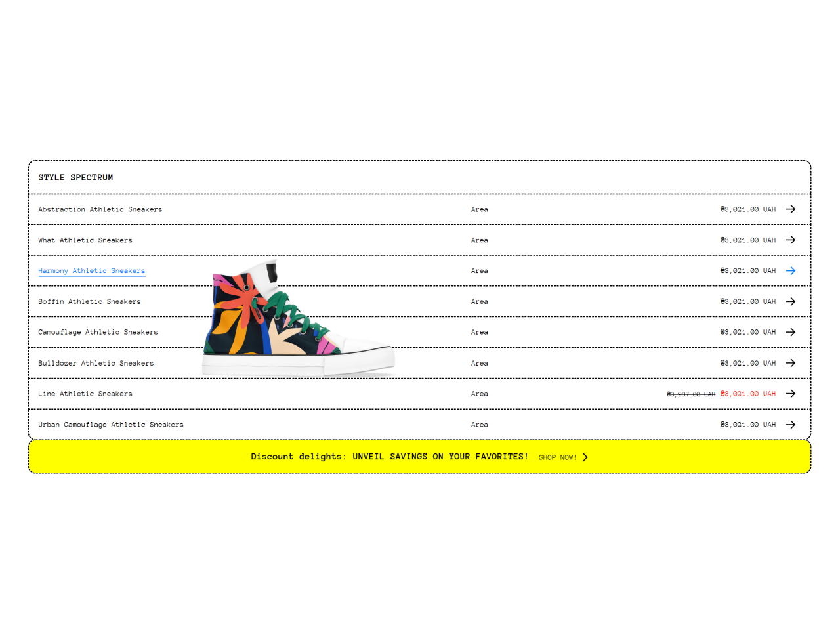Open Harmony Athletic Sneakers product link
This screenshot has height=630, width=840.
point(91,271)
